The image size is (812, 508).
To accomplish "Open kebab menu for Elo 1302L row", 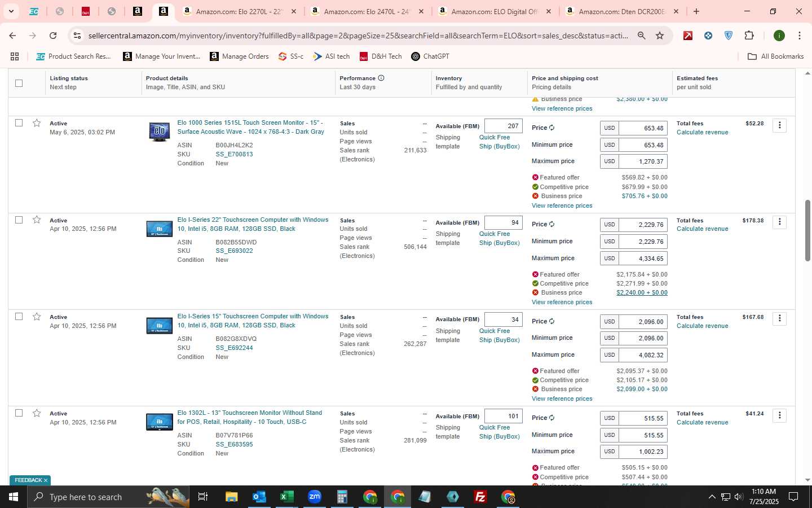I will tap(780, 415).
